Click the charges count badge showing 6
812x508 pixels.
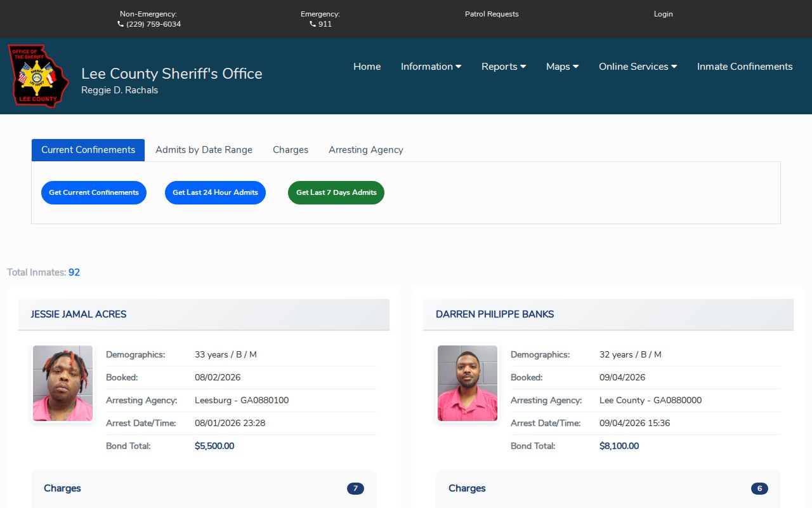[x=759, y=488]
